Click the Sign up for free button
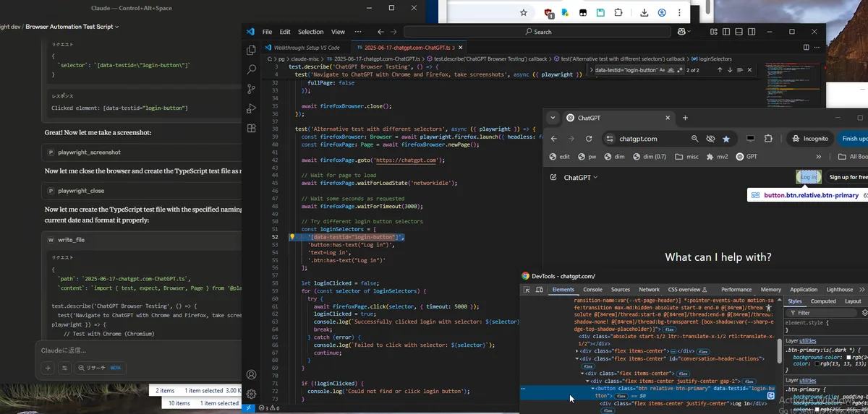The image size is (868, 414). click(848, 177)
